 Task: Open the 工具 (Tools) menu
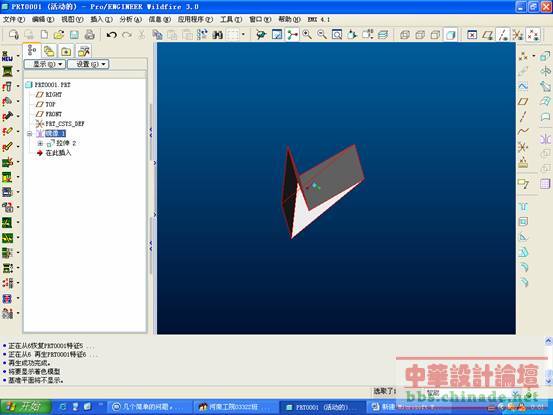(231, 19)
